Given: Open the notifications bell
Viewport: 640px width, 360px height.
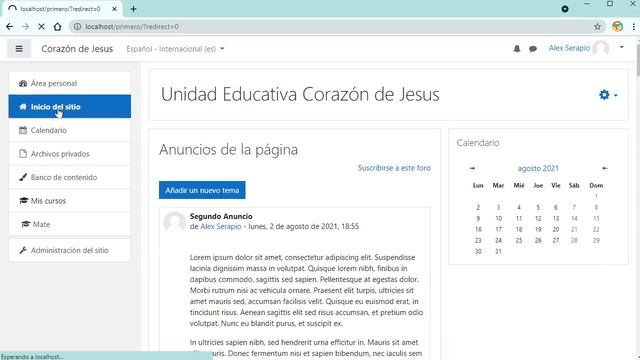Looking at the screenshot, I should coord(517,49).
